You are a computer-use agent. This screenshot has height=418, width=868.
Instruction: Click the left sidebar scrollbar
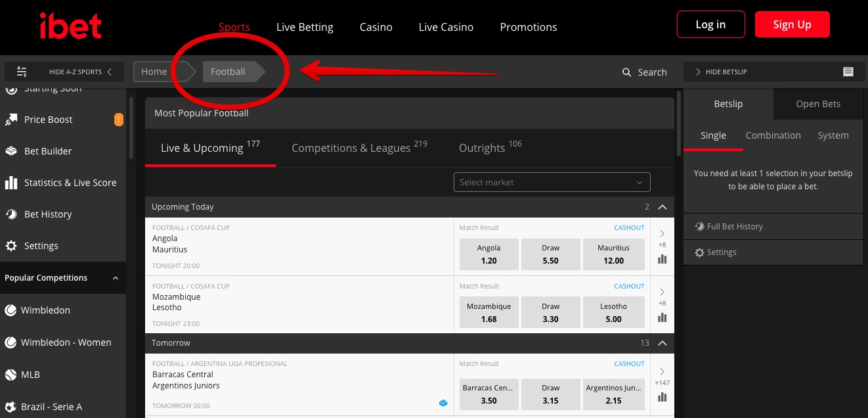click(x=131, y=128)
